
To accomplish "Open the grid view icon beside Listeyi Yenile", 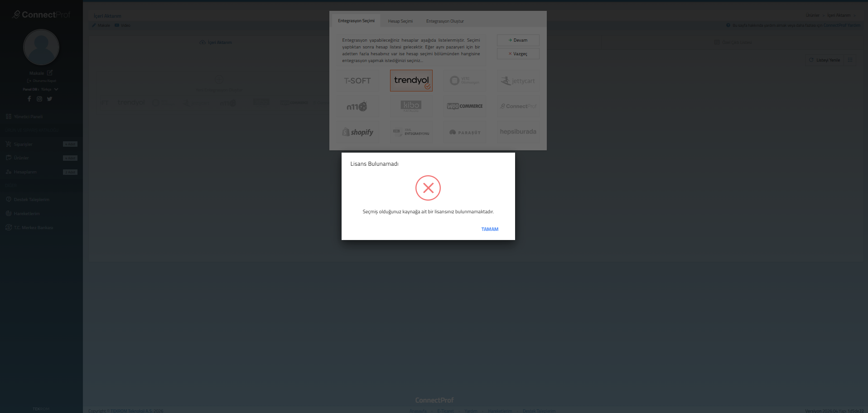I will [850, 60].
